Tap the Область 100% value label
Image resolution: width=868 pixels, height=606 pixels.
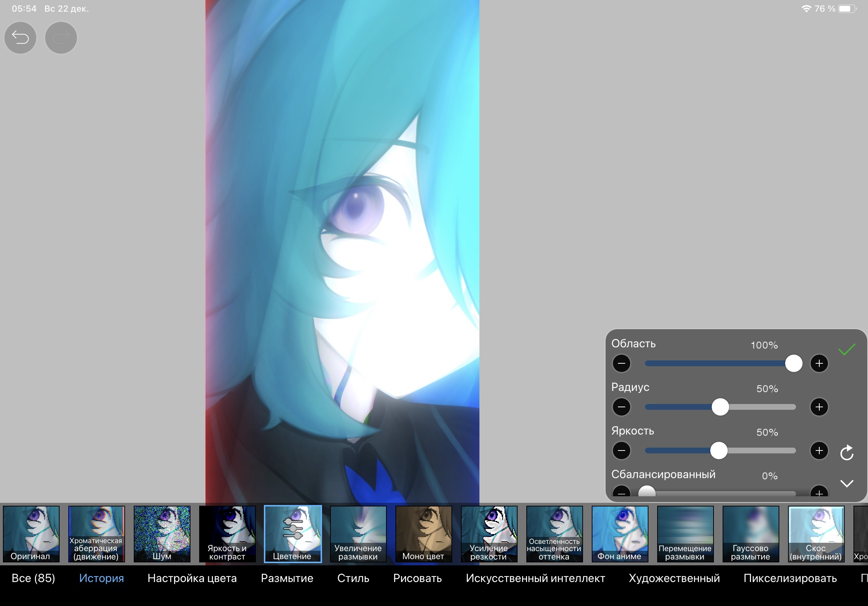click(764, 345)
